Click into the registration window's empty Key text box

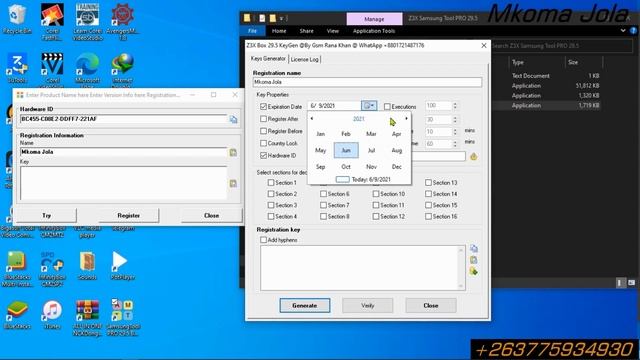124,183
